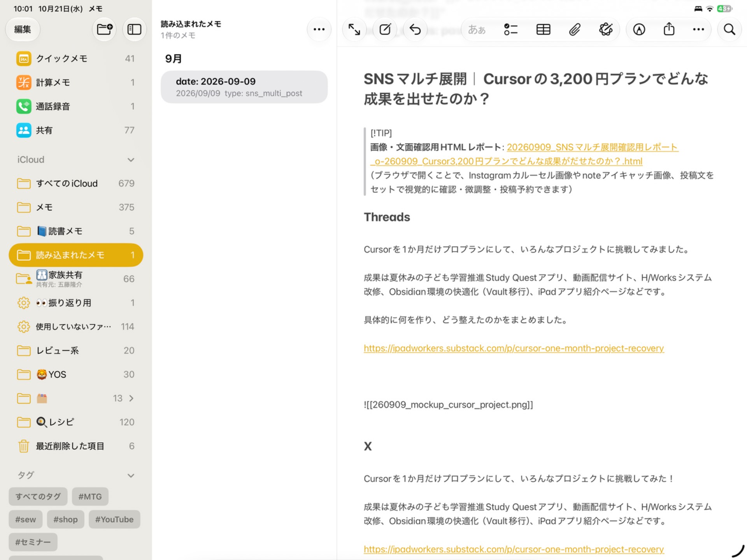Open 共有 shared notes

pos(76,130)
